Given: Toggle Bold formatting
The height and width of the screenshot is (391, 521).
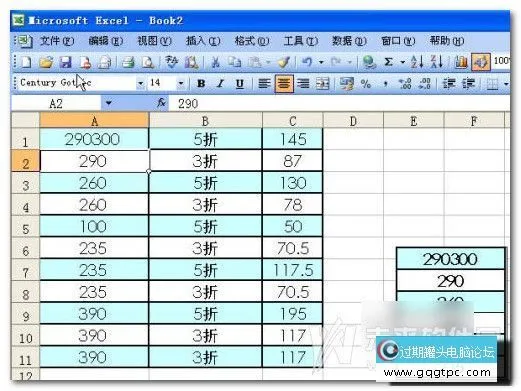Looking at the screenshot, I should pos(201,83).
